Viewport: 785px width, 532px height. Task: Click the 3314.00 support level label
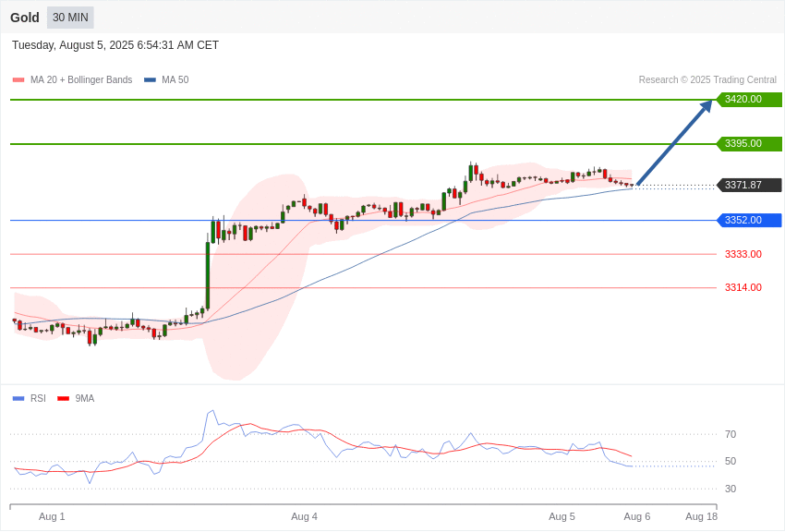point(743,288)
